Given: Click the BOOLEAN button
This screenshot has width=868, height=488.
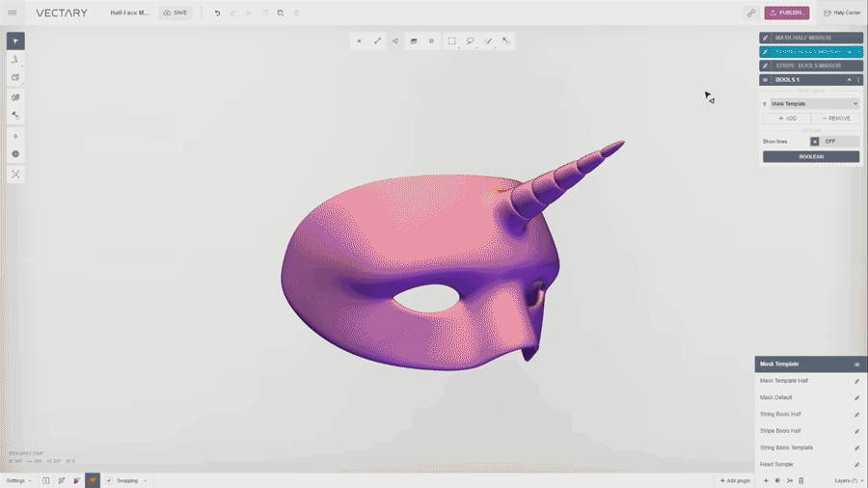Looking at the screenshot, I should 811,156.
